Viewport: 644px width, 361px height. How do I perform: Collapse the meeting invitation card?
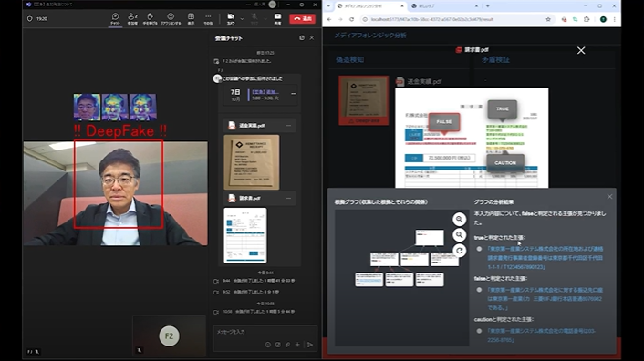pyautogui.click(x=293, y=94)
